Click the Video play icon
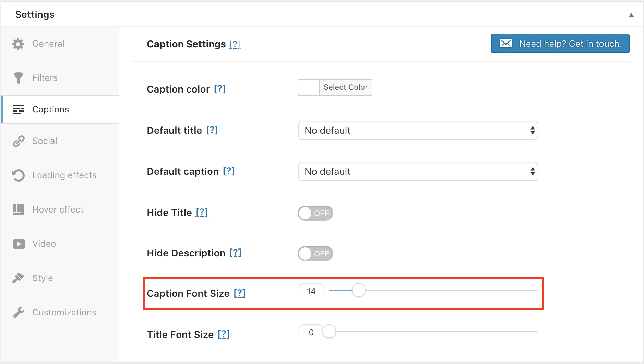 (19, 244)
